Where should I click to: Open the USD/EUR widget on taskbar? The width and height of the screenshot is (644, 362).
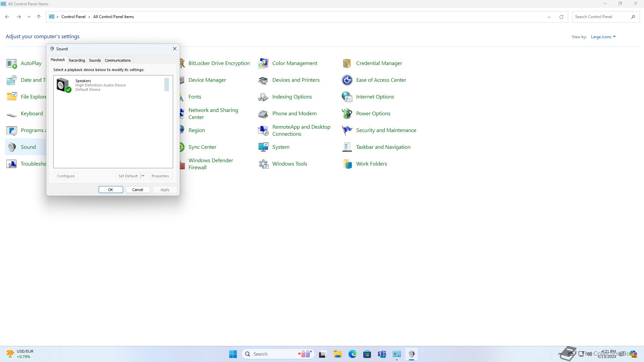20,354
